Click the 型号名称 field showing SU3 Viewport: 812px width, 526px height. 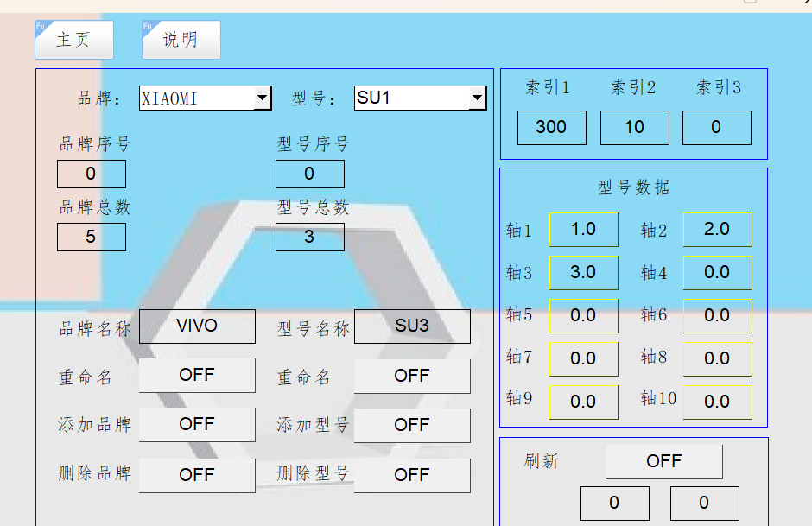[412, 326]
